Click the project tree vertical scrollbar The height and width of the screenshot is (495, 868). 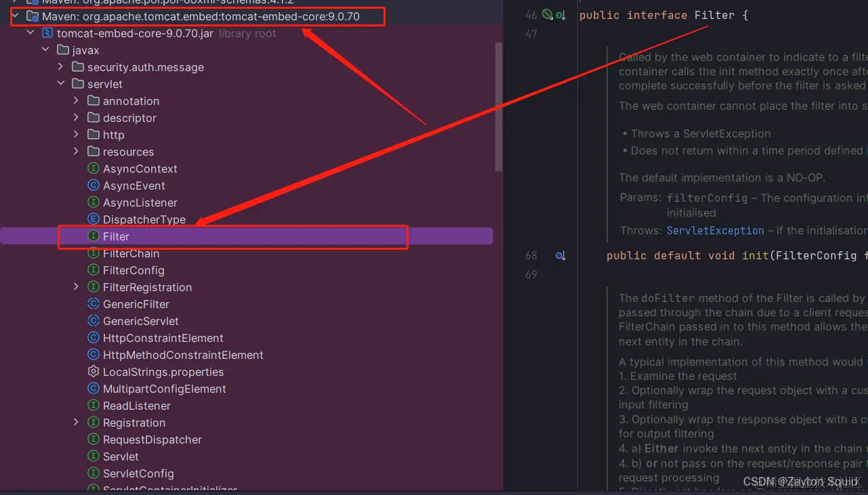click(499, 107)
